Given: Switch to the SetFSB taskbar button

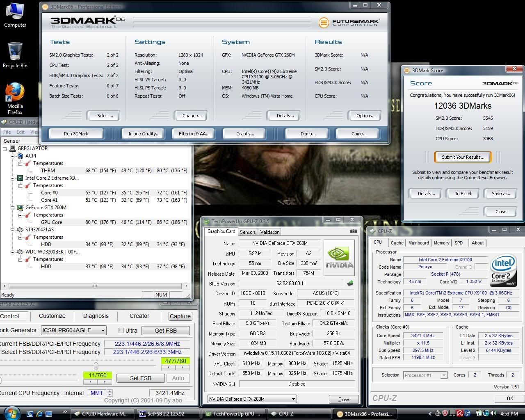Looking at the screenshot, I should coord(168,414).
